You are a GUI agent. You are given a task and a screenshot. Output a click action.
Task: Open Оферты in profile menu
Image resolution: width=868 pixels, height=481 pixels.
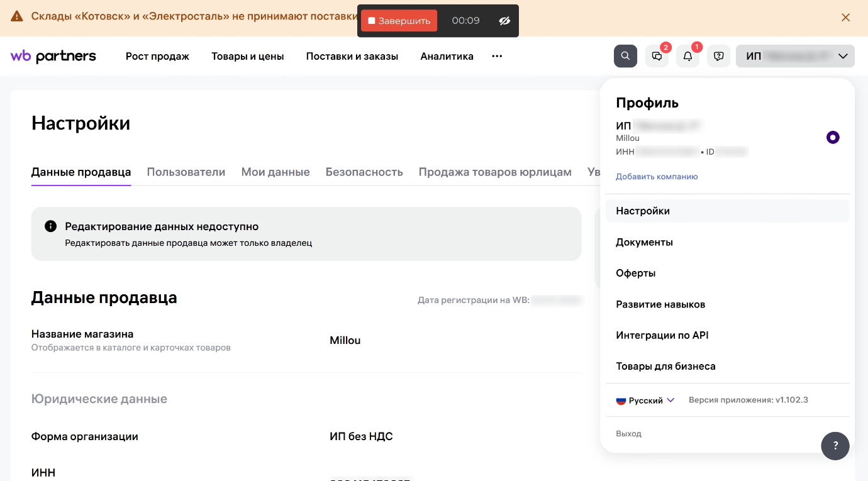click(727, 273)
